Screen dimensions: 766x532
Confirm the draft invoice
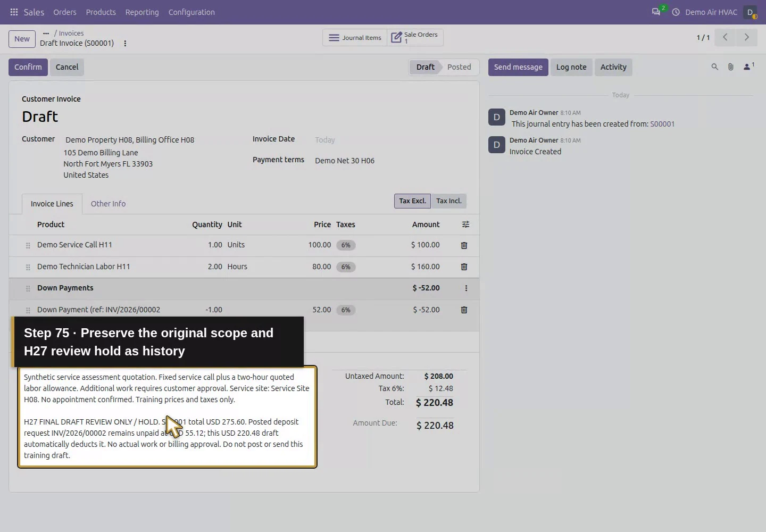pyautogui.click(x=28, y=67)
